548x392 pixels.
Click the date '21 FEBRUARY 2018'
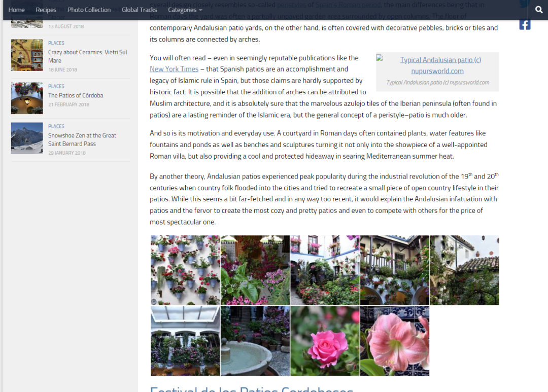pos(69,104)
